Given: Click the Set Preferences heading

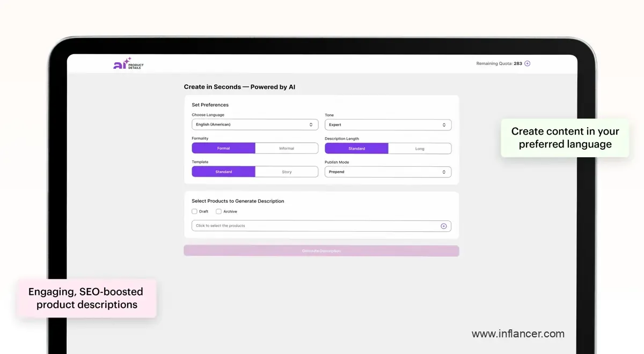Looking at the screenshot, I should [210, 105].
